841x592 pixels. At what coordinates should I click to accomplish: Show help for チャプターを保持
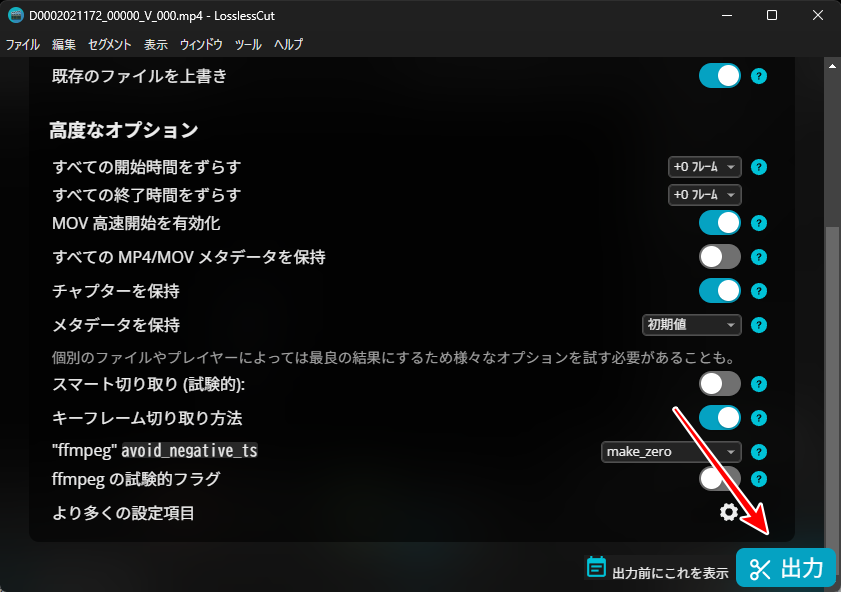pos(758,291)
